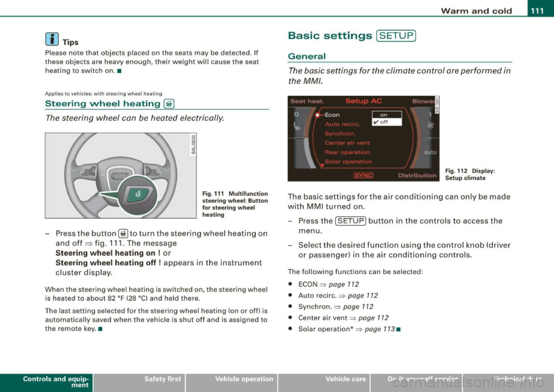Click the bold 'Steering wheel heating off !' message

pyautogui.click(x=109, y=263)
